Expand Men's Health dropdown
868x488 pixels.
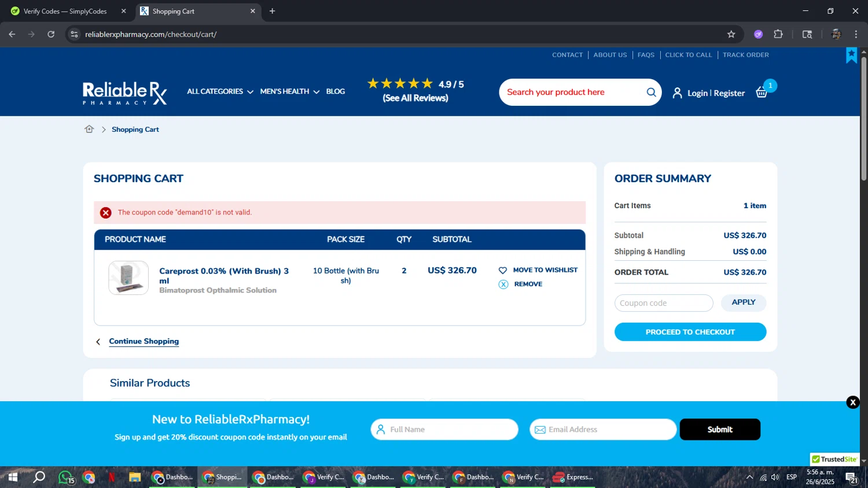pos(289,91)
